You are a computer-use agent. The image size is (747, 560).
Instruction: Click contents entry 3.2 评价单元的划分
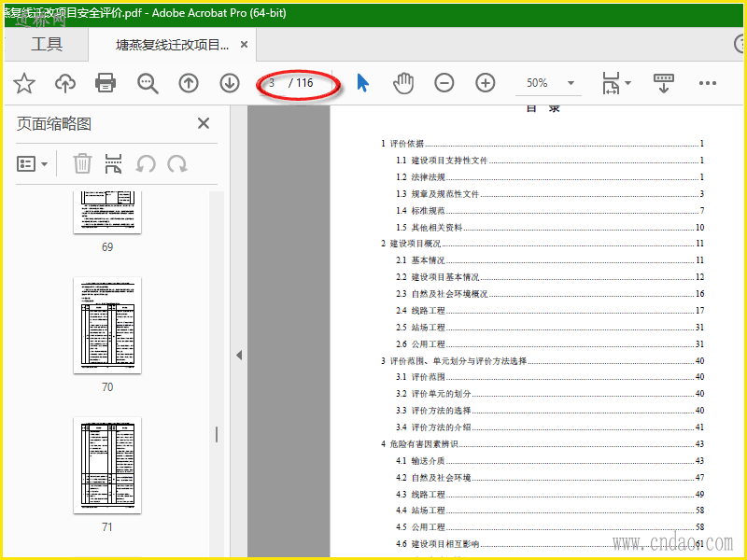[550, 393]
